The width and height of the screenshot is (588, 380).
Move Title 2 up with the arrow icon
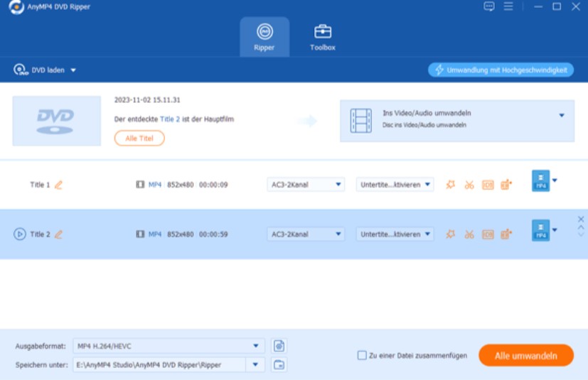coord(580,227)
